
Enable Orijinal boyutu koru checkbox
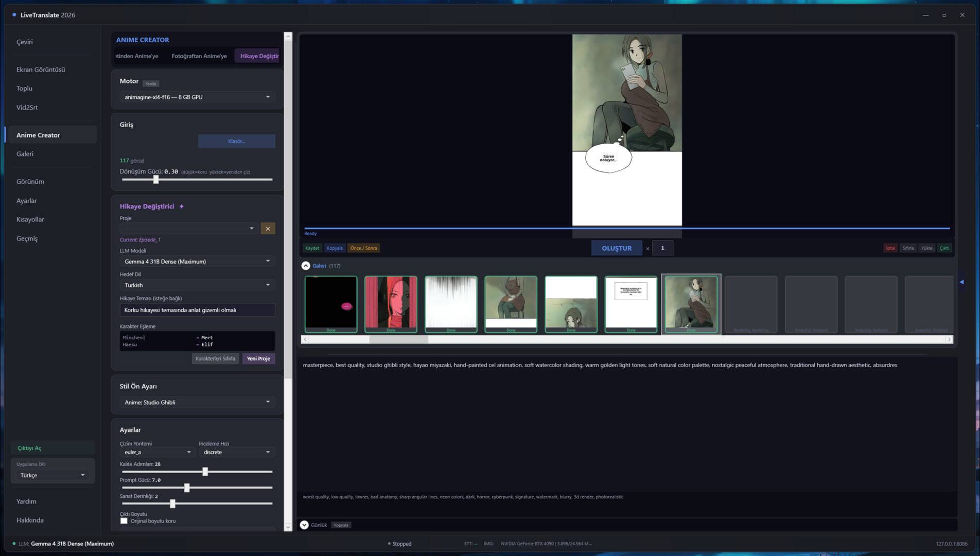pos(124,521)
